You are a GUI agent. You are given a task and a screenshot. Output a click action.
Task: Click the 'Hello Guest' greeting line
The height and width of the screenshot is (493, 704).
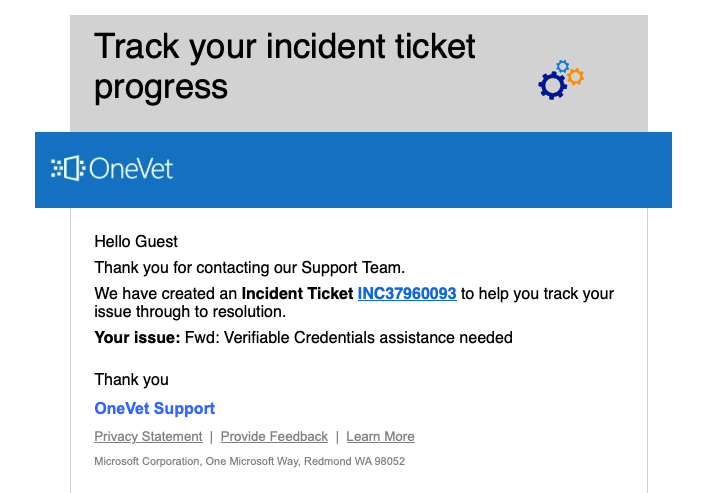[136, 242]
